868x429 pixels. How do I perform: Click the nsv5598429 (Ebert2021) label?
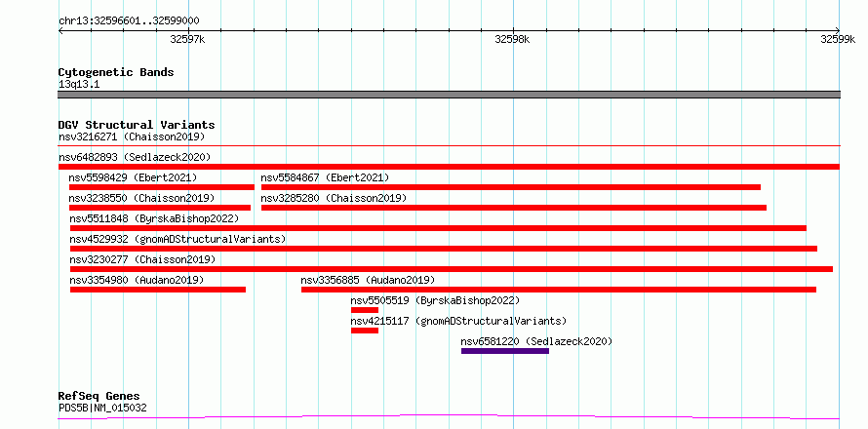pos(133,177)
